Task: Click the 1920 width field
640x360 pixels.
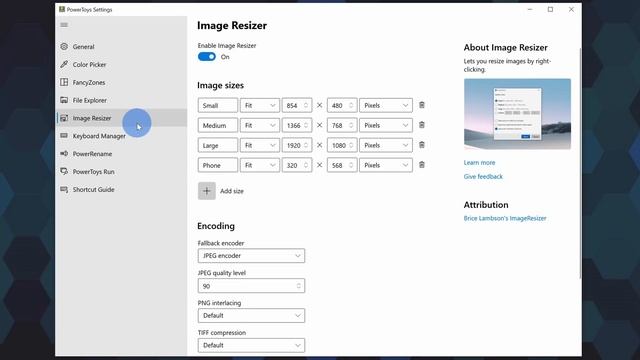Action: coord(297,145)
